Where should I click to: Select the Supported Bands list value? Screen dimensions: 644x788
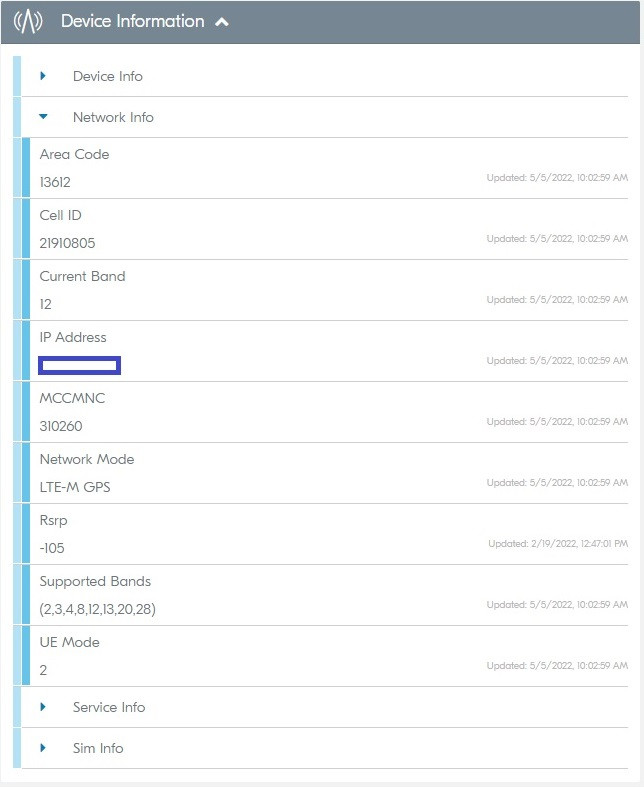(x=97, y=609)
